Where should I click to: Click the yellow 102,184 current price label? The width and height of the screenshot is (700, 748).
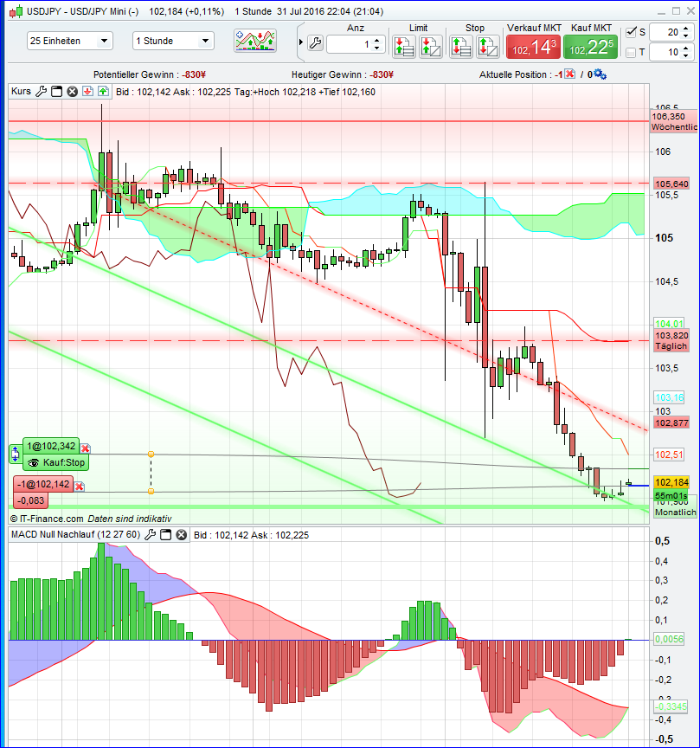[671, 482]
